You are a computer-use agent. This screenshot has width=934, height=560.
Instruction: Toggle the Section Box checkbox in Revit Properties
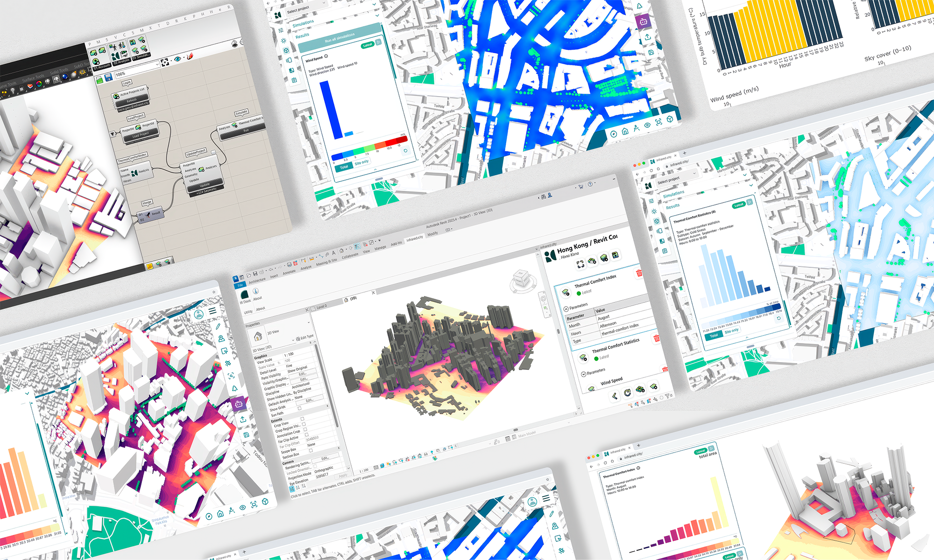pyautogui.click(x=311, y=450)
